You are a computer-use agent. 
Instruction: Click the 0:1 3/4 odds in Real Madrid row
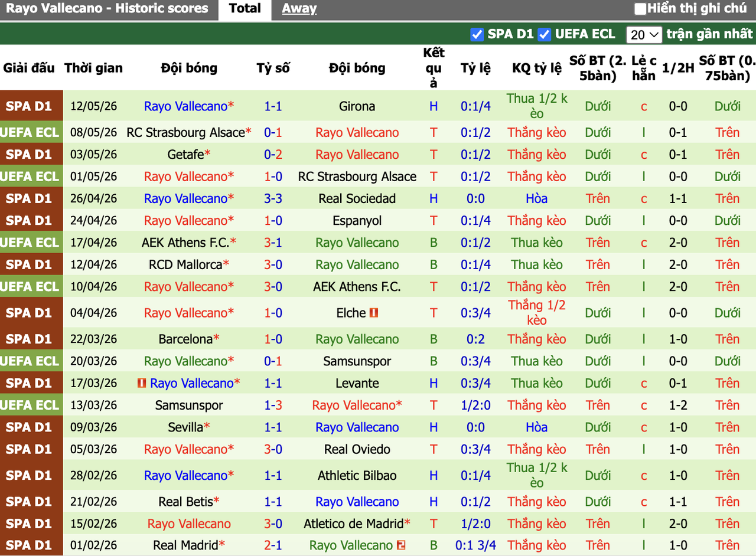tap(475, 545)
